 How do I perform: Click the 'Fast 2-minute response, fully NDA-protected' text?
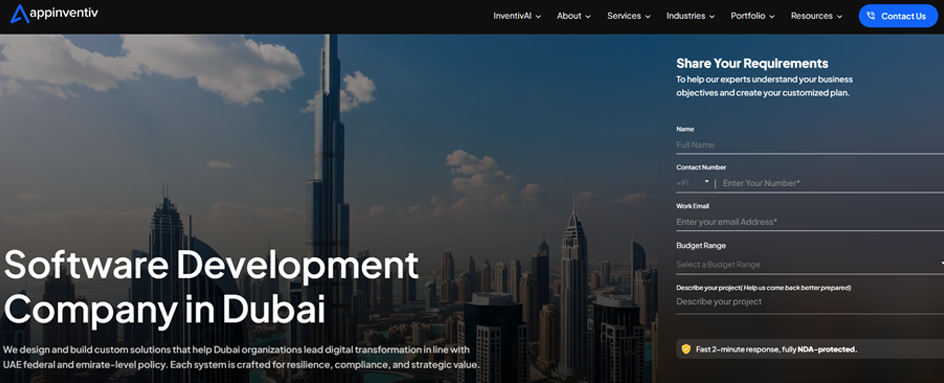(777, 349)
